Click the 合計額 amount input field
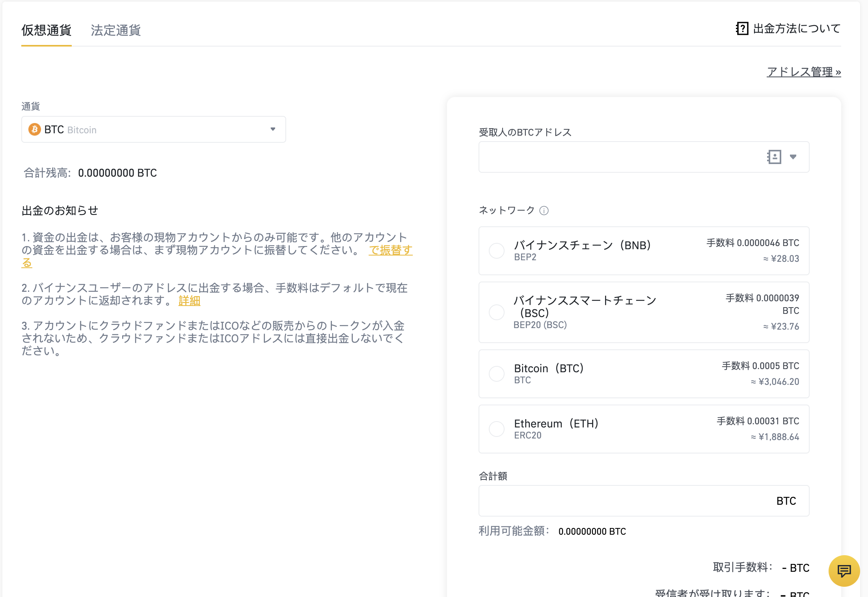Image resolution: width=868 pixels, height=597 pixels. [623, 501]
